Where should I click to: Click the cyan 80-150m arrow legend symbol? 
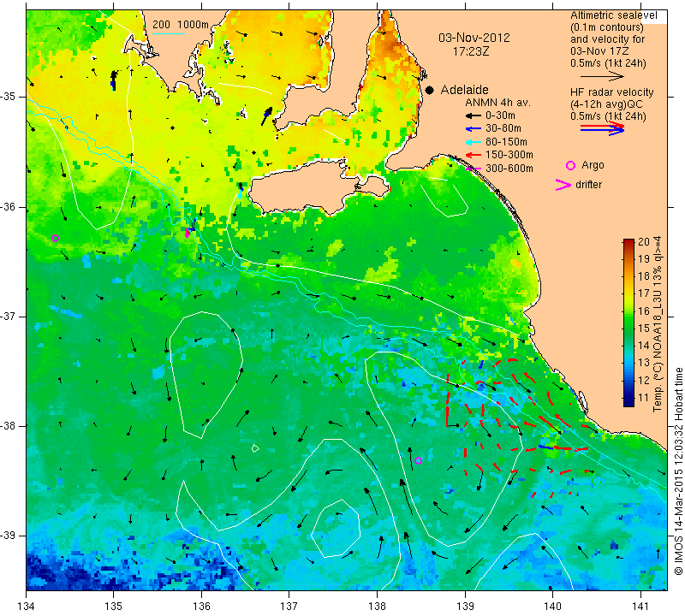[473, 142]
